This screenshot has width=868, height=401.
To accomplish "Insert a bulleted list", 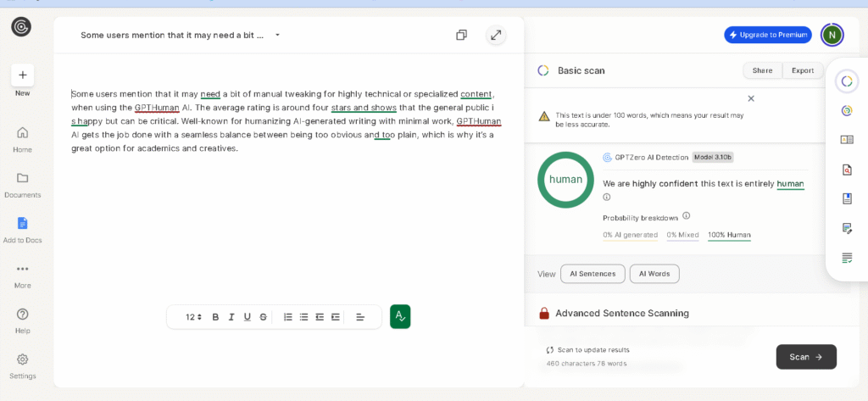I will click(x=303, y=317).
